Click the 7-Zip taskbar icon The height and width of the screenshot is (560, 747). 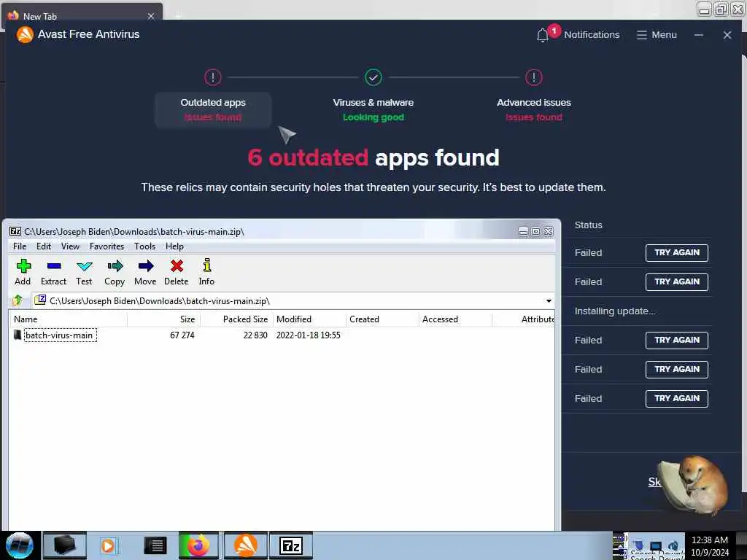(291, 545)
